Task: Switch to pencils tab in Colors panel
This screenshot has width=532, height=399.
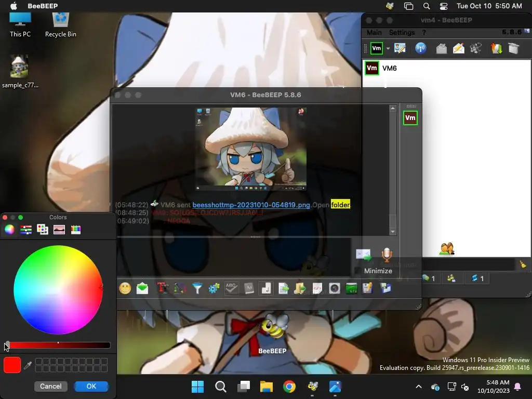Action: click(76, 230)
